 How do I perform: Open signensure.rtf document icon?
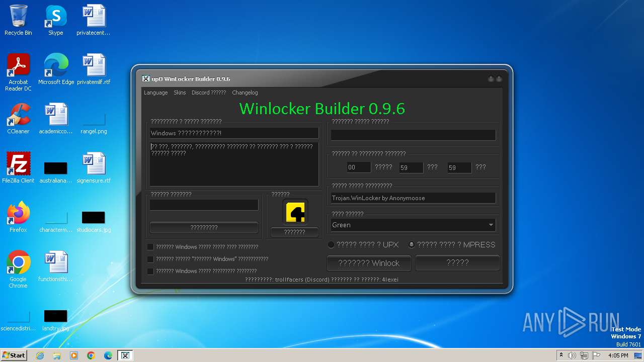pos(94,168)
